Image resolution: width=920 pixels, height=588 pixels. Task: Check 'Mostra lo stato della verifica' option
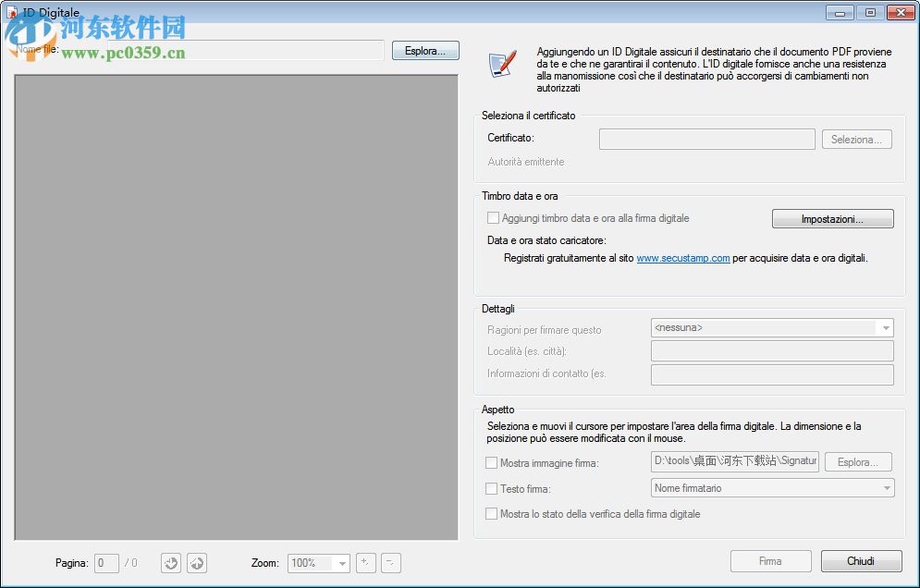coord(492,514)
